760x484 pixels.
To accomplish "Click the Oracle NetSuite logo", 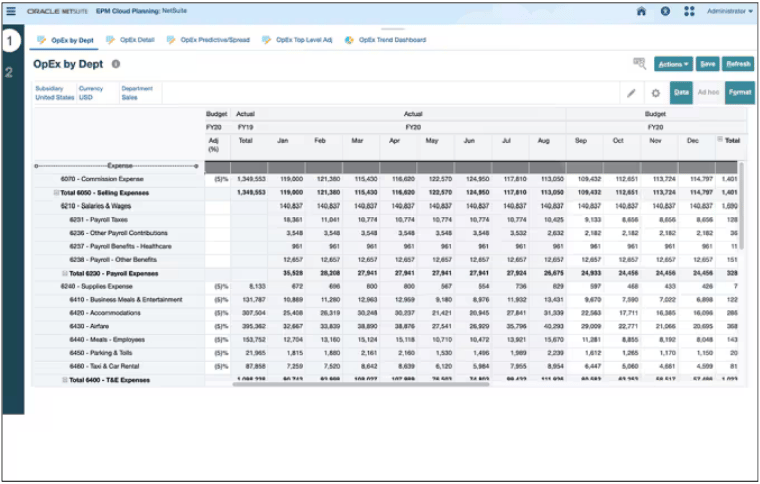I will point(57,11).
